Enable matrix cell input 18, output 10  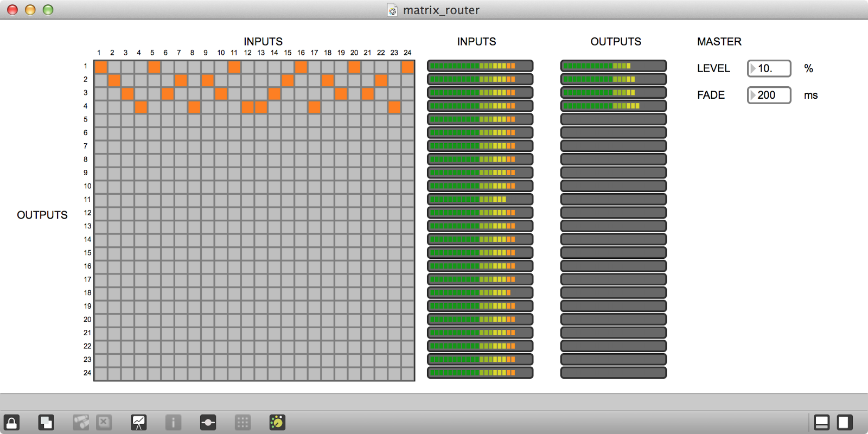328,187
